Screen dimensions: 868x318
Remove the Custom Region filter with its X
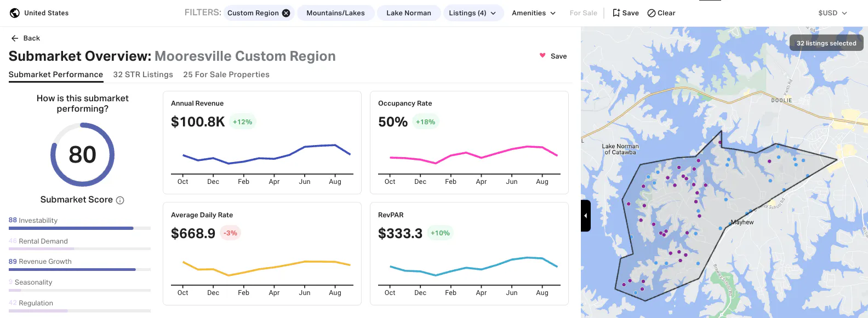tap(286, 13)
